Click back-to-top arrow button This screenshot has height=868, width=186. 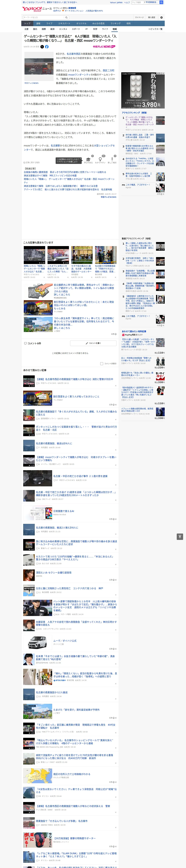[x=180, y=537]
